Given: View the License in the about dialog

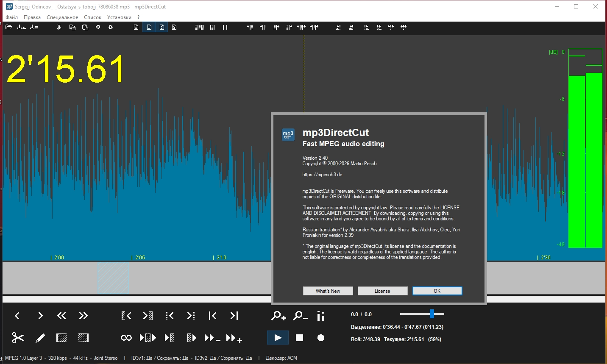Looking at the screenshot, I should pos(382,291).
